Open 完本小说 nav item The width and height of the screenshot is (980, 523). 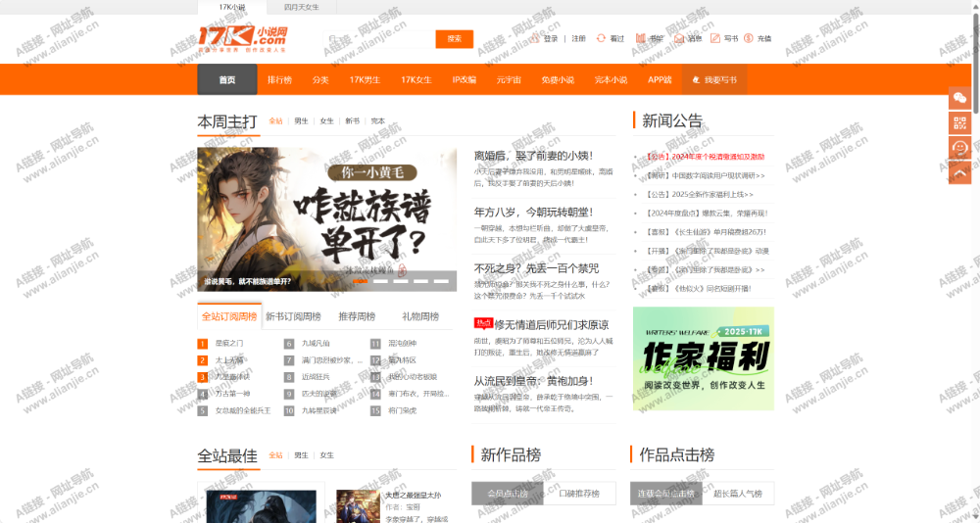point(611,79)
